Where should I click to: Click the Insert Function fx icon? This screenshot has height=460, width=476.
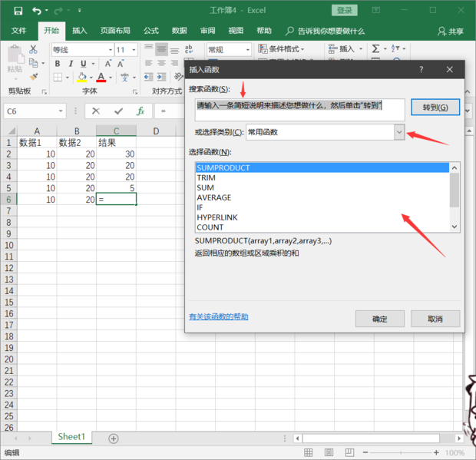click(x=140, y=111)
